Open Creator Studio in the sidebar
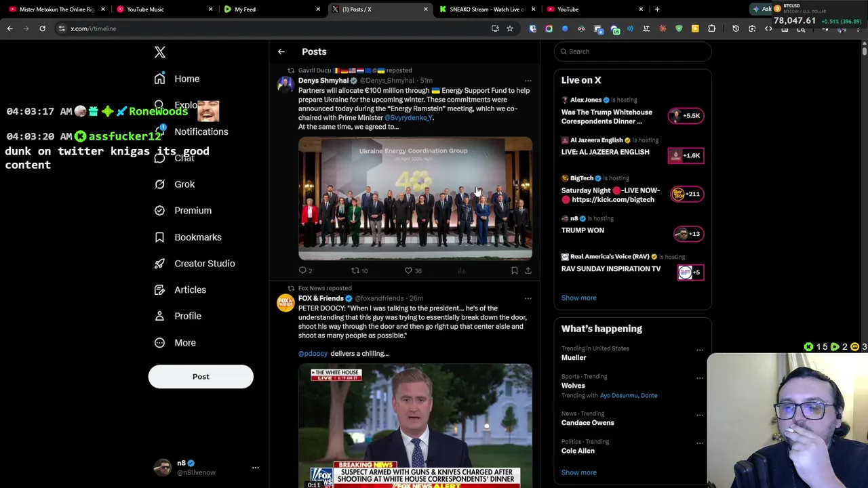The image size is (868, 488). 204,264
